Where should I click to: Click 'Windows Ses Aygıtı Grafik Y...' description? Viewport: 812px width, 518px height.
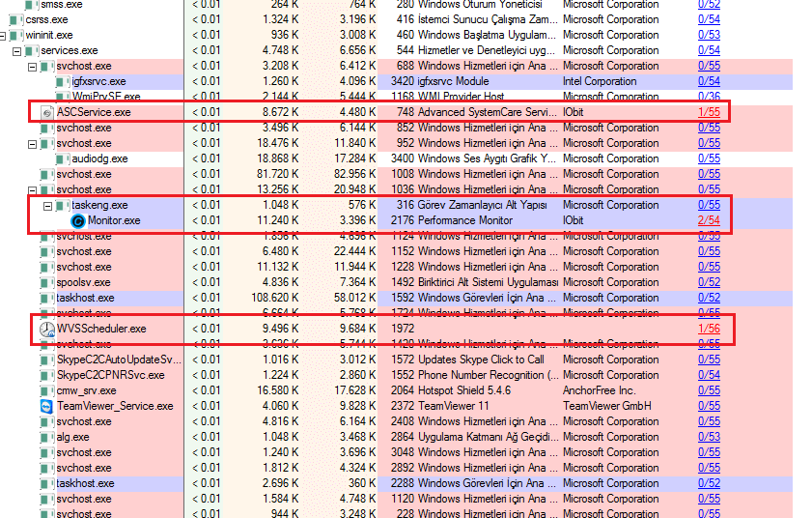click(x=487, y=158)
